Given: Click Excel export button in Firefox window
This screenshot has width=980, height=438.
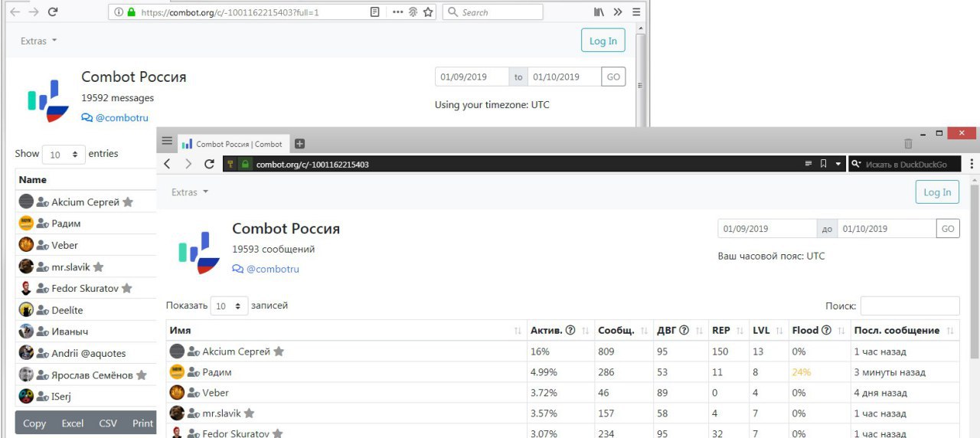Looking at the screenshot, I should tap(73, 423).
